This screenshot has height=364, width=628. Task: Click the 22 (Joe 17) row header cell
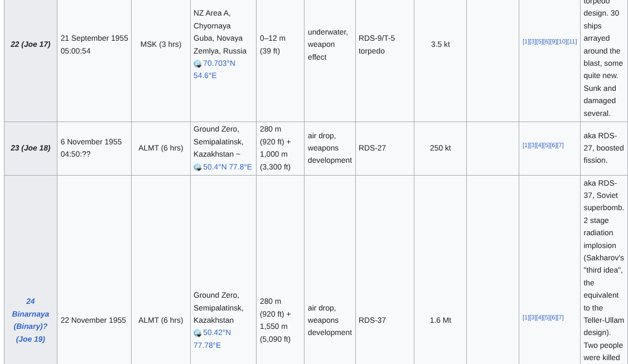point(31,45)
